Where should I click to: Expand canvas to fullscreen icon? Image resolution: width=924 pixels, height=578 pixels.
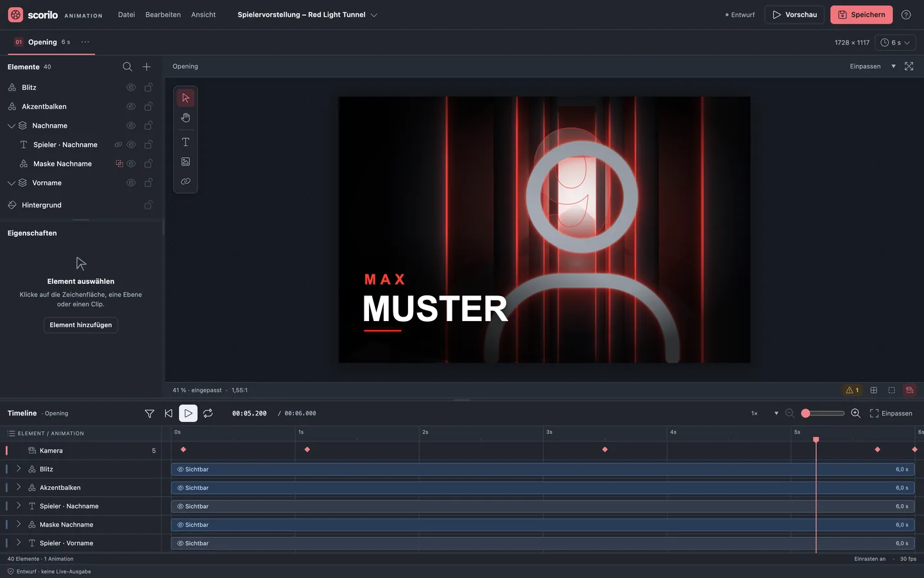tap(909, 66)
